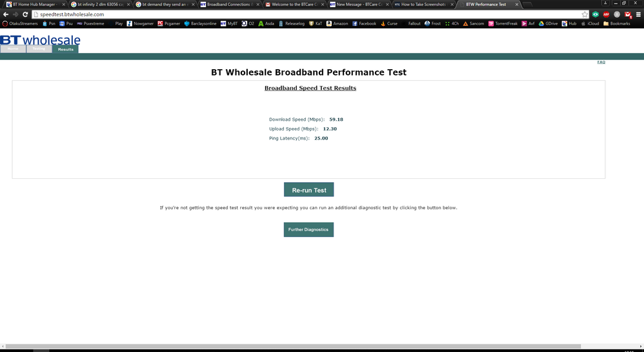Switch to the Welcome to the BTCare tab
The width and height of the screenshot is (644, 352).
[294, 5]
